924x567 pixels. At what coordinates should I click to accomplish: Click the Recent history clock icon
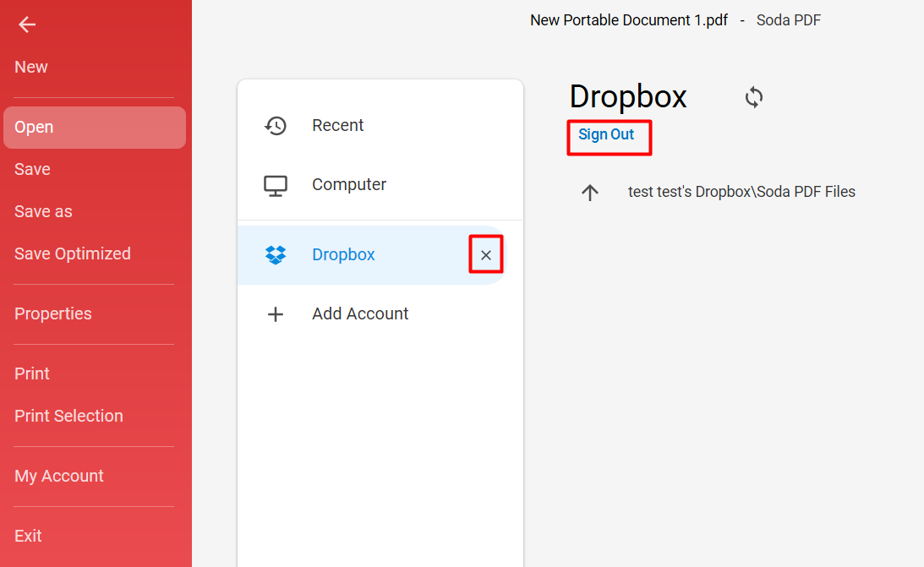(x=276, y=125)
